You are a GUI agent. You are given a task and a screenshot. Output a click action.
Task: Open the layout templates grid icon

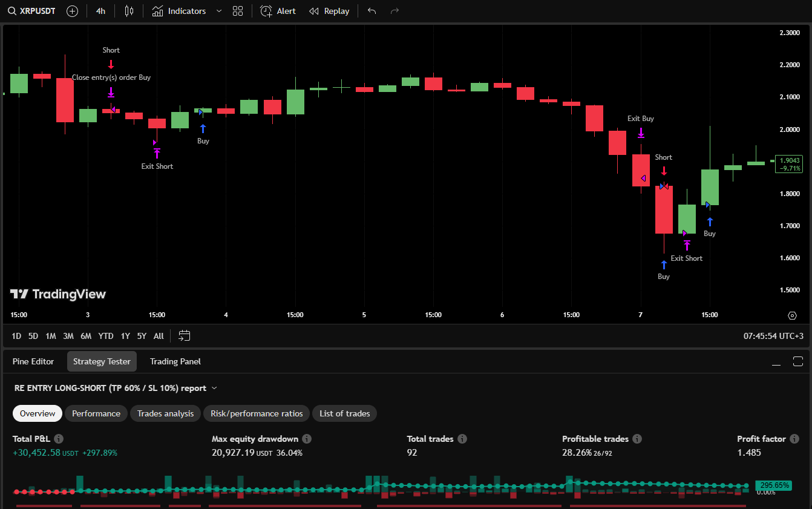pos(238,11)
